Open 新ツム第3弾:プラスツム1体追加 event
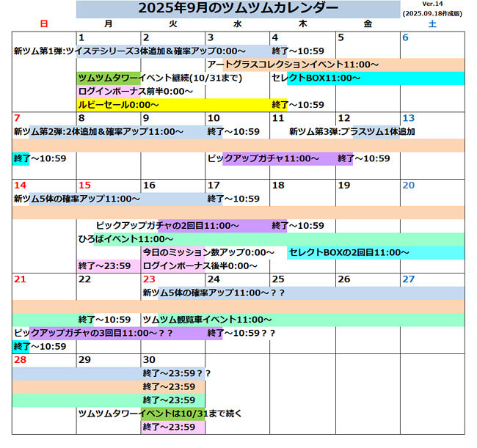Screen dimensions: 477x448 click(x=352, y=131)
